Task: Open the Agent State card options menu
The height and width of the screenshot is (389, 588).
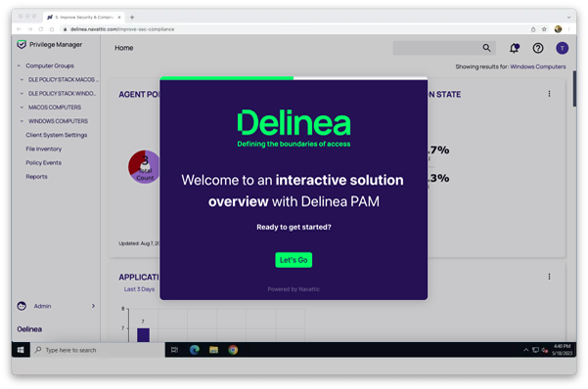Action: tap(549, 94)
